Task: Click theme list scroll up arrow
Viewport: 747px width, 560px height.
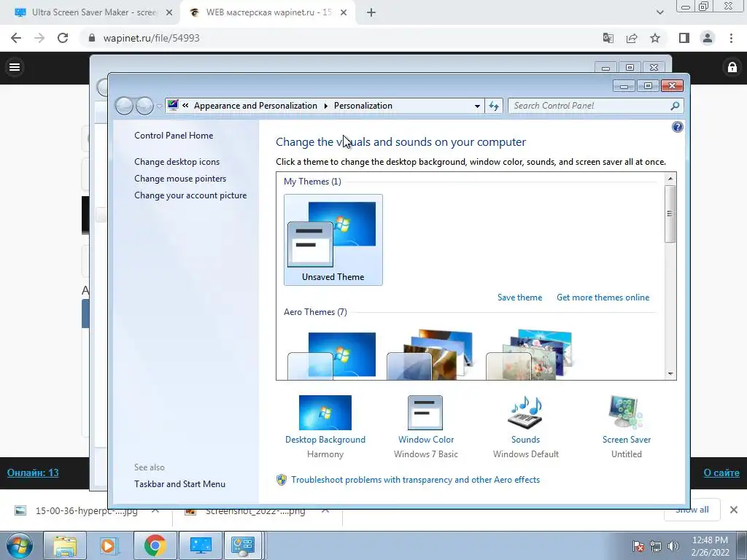Action: click(x=670, y=179)
